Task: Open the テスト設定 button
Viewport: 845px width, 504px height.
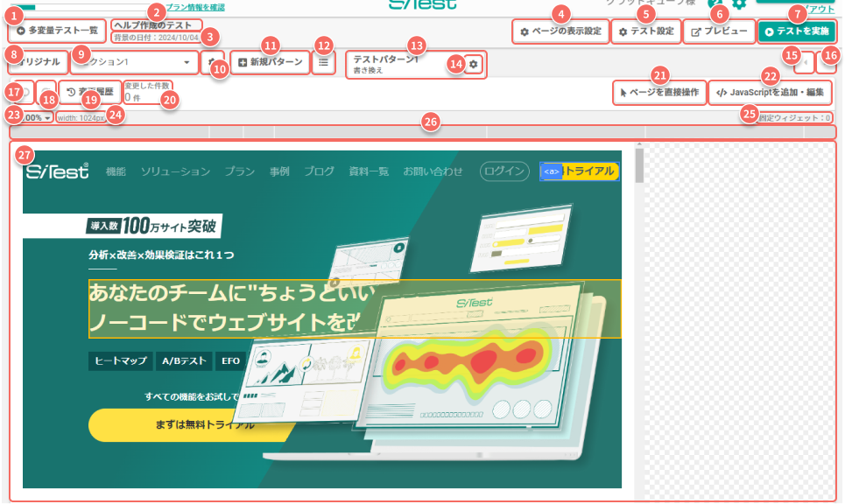Action: pyautogui.click(x=646, y=31)
